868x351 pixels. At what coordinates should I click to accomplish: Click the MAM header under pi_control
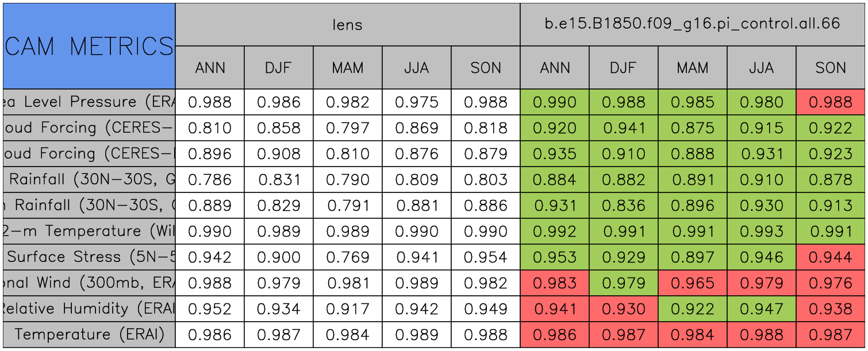[x=692, y=68]
